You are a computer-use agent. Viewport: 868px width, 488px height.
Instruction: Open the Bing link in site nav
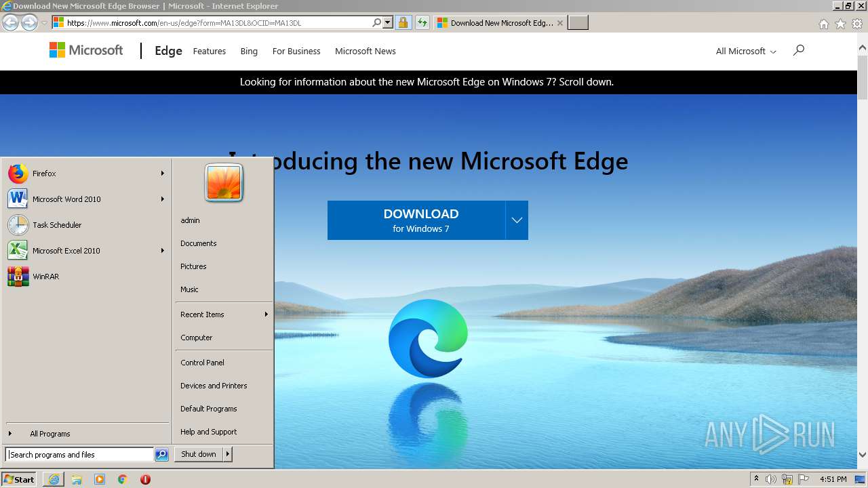[249, 51]
